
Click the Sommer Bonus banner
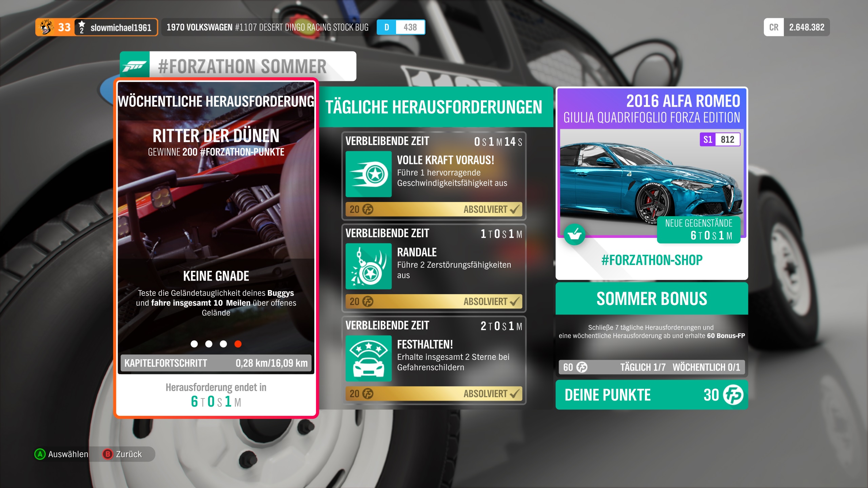pyautogui.click(x=652, y=299)
